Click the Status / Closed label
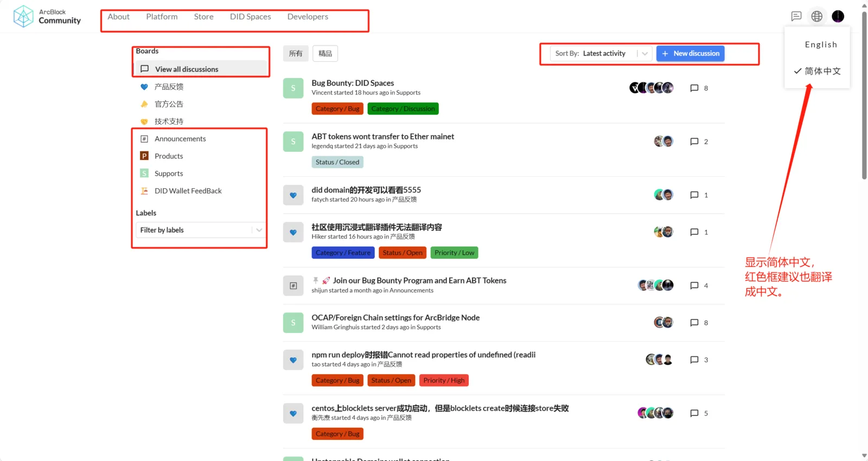The width and height of the screenshot is (868, 461). click(x=337, y=162)
